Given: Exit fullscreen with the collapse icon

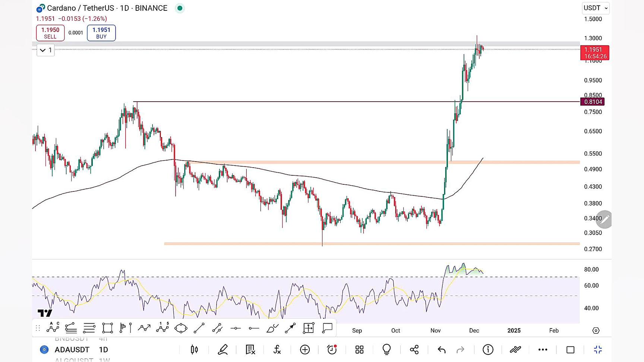Looking at the screenshot, I should pos(598,350).
